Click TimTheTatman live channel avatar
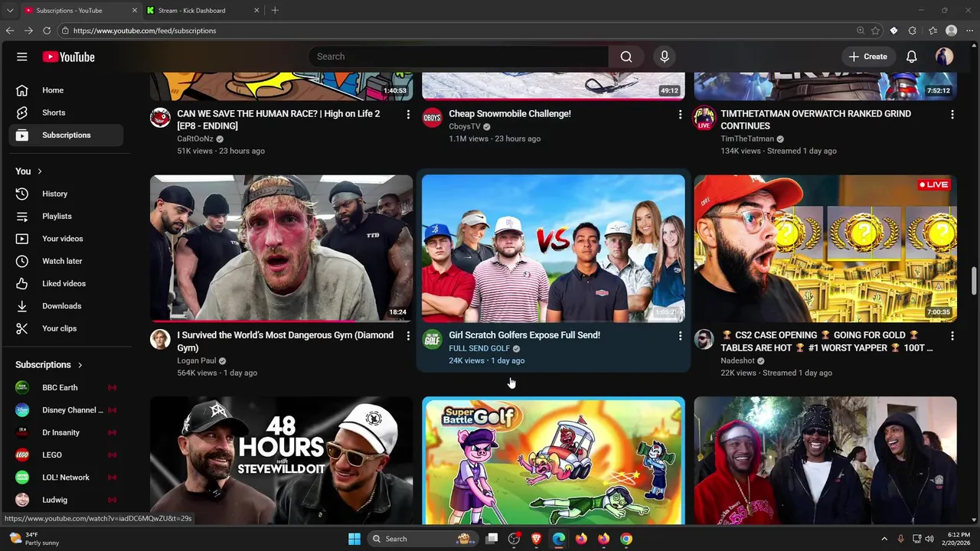 (x=704, y=117)
